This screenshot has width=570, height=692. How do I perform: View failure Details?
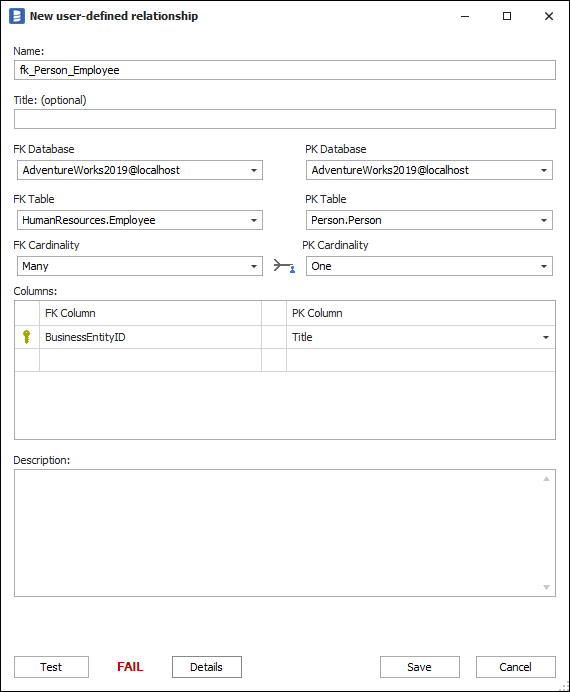[206, 667]
